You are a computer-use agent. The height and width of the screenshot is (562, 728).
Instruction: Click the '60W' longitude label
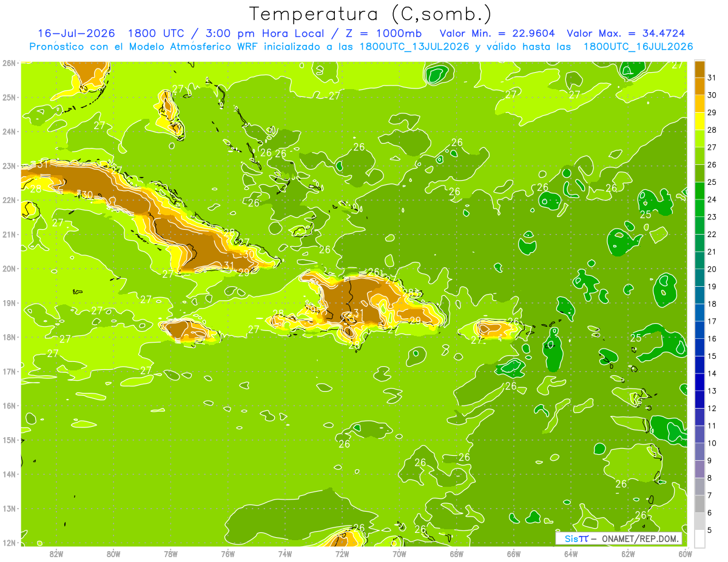[x=685, y=554]
